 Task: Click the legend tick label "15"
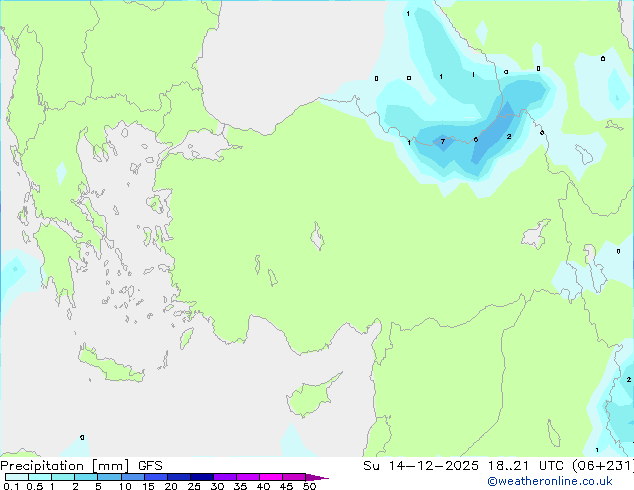148,486
